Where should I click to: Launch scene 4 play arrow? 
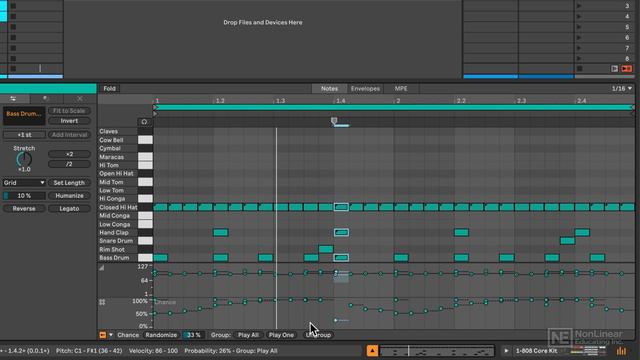coord(578,16)
